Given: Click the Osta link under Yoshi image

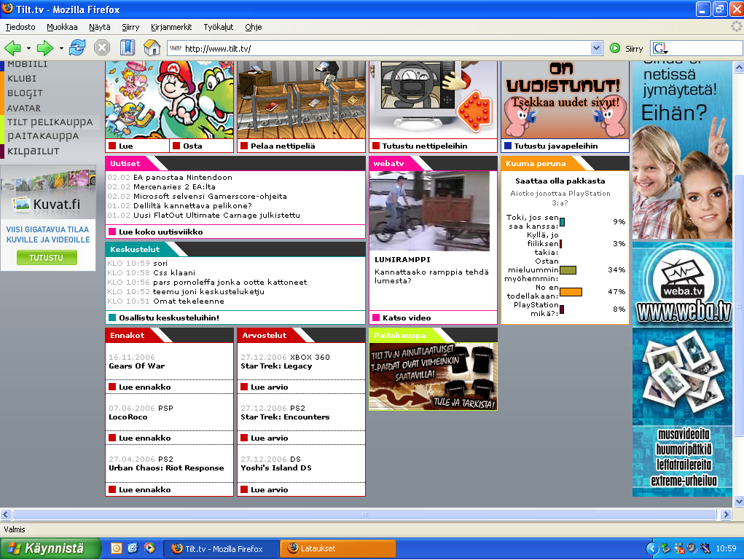Looking at the screenshot, I should pos(192,146).
